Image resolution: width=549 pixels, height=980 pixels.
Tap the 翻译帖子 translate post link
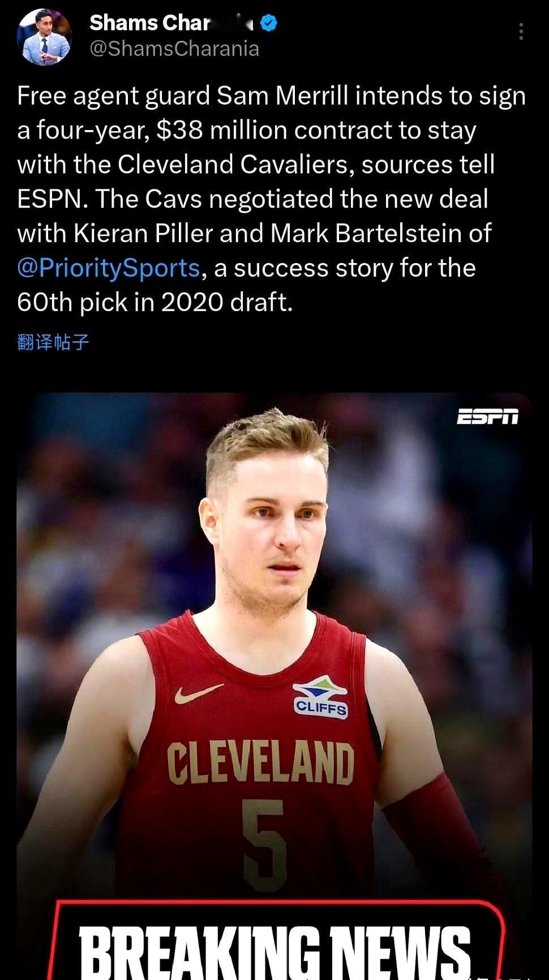(x=53, y=342)
